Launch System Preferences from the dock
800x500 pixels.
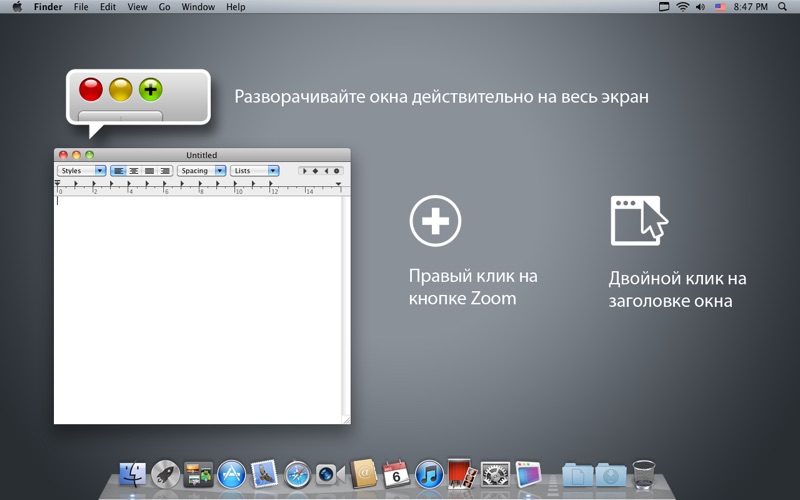[495, 474]
